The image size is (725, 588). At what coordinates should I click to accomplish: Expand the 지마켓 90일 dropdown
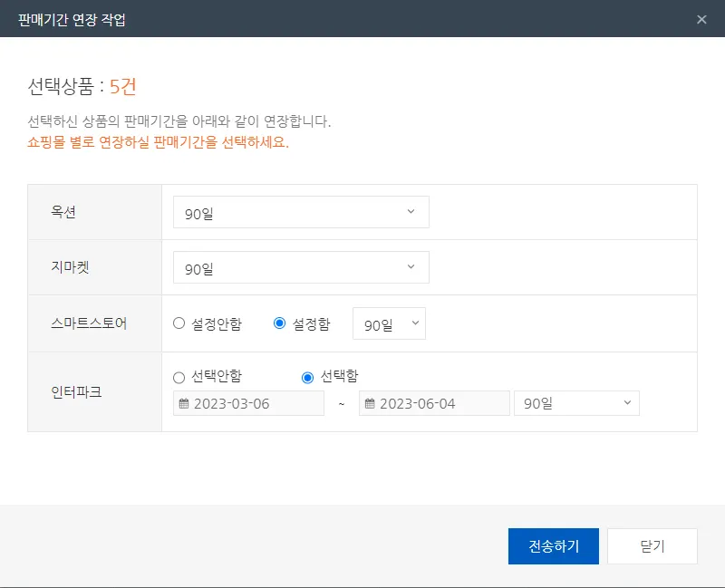click(301, 267)
